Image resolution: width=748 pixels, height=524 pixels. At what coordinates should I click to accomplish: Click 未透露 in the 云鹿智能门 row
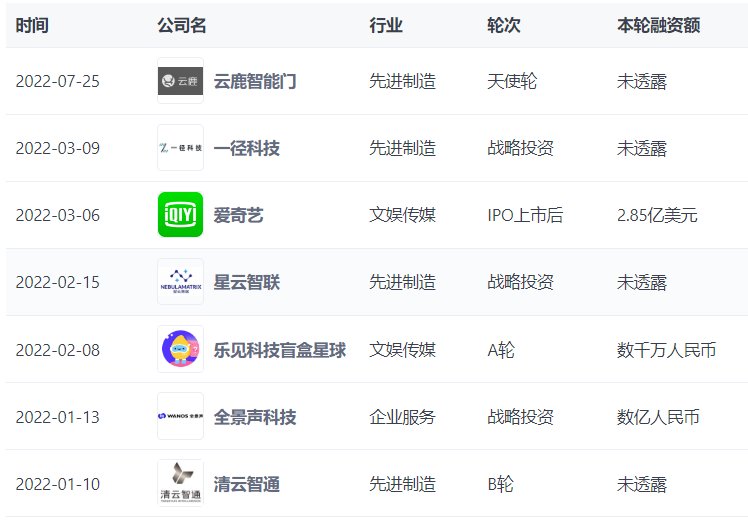coord(642,81)
